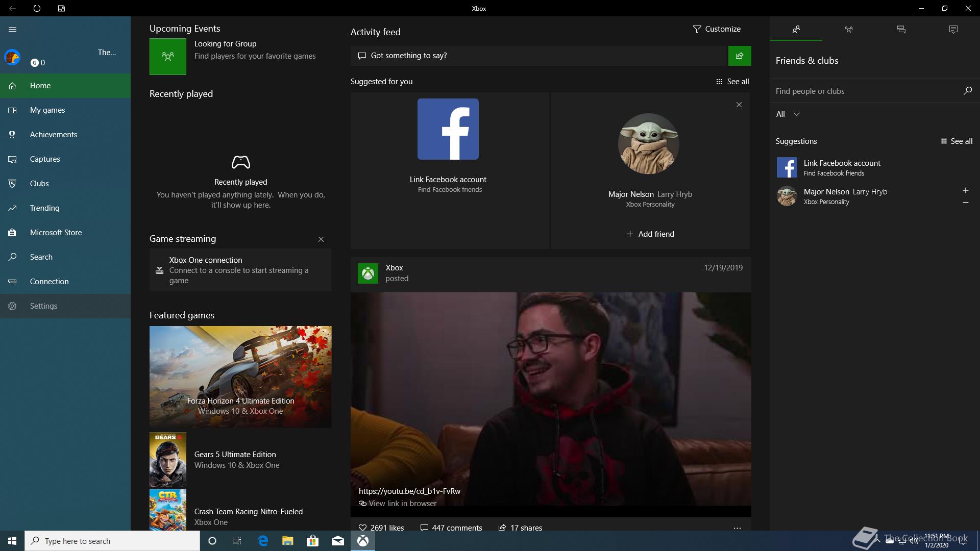The height and width of the screenshot is (551, 980).
Task: Add Major Nelson with plus icon
Action: (x=965, y=190)
